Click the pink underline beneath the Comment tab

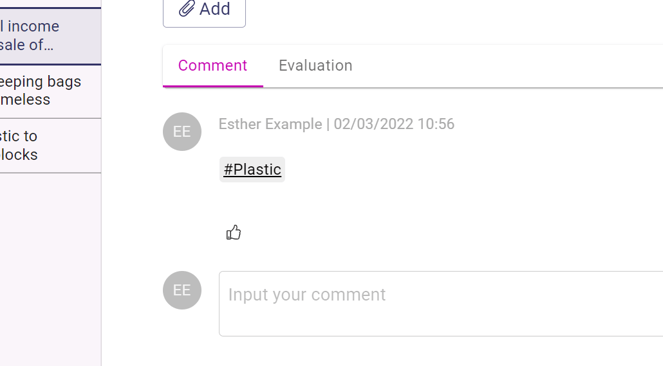(x=213, y=86)
